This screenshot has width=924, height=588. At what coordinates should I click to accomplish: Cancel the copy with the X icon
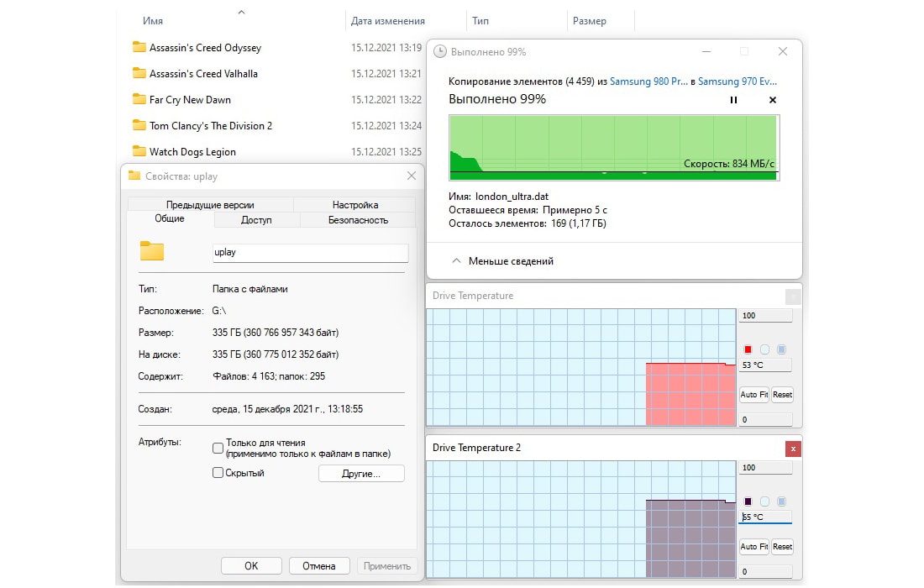773,100
